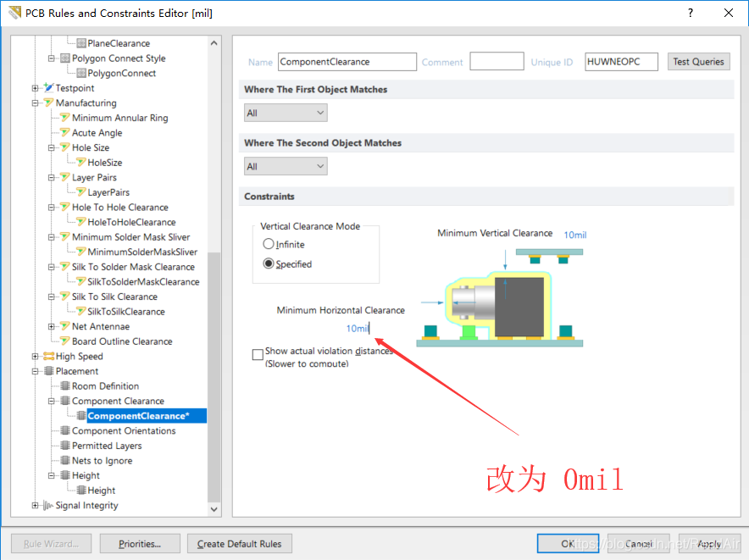
Task: Expand the Signal Integrity tree node
Action: coord(35,505)
